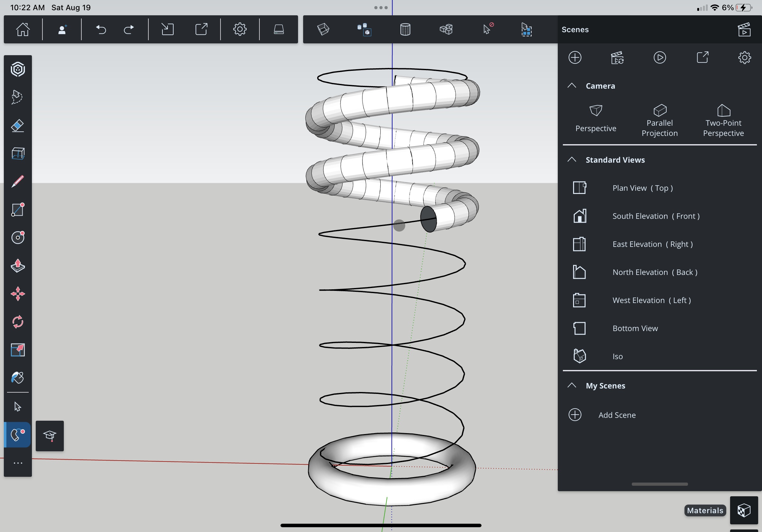The height and width of the screenshot is (532, 762).
Task: Select the Push/Pull tool
Action: point(18,266)
